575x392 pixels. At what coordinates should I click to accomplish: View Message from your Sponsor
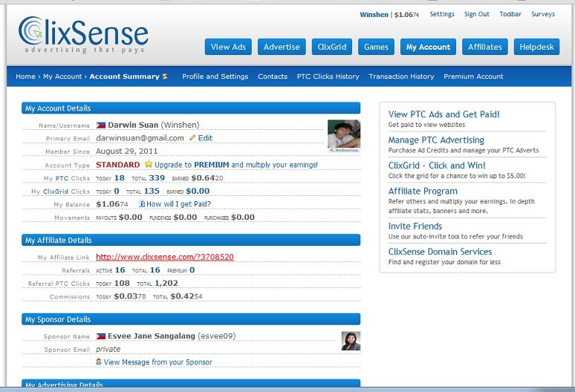(157, 362)
